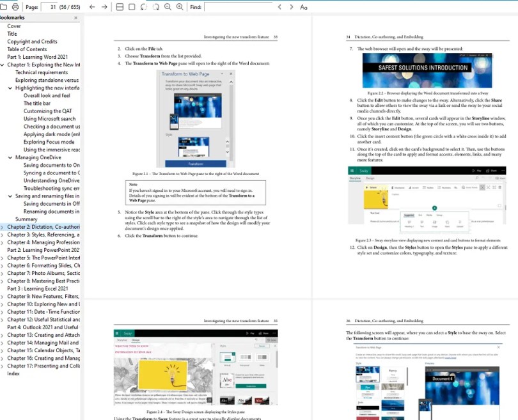The width and height of the screenshot is (518, 420).
Task: Open Customizing the QAT bookmark
Action: point(48,111)
